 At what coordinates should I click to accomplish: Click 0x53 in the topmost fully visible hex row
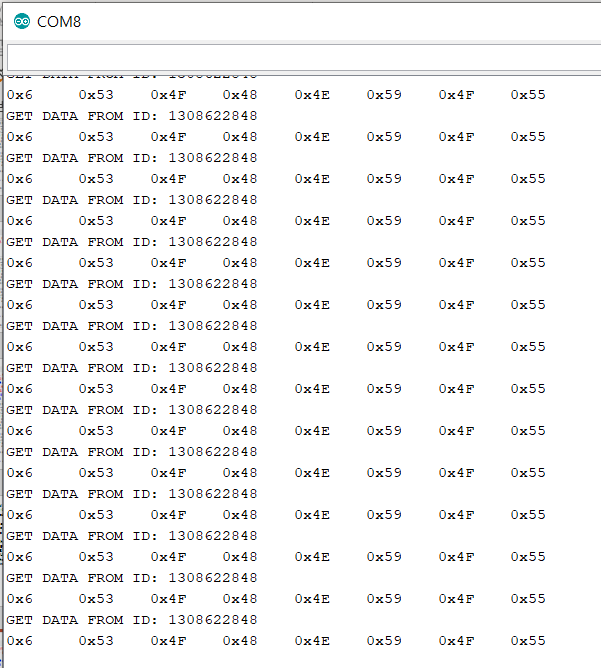pos(96,95)
